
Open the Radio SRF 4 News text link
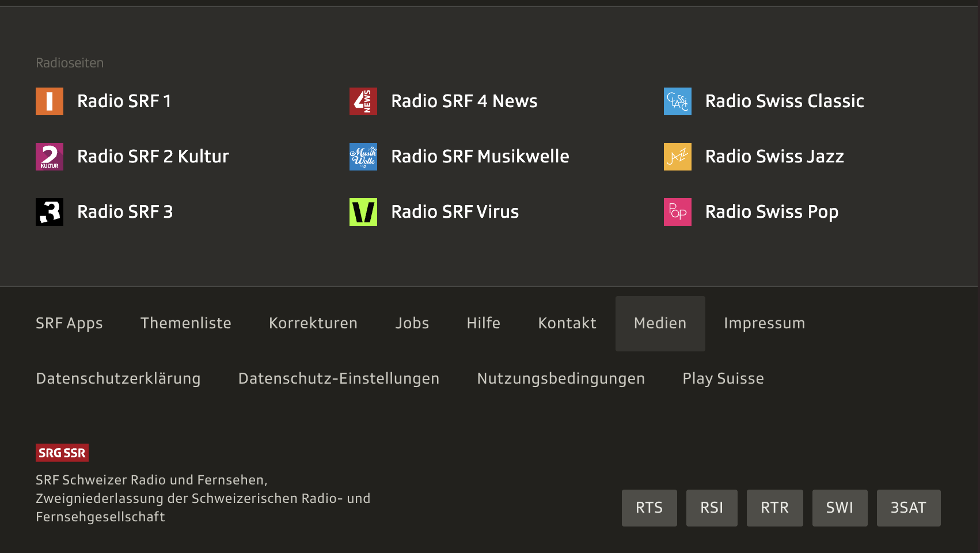pyautogui.click(x=464, y=101)
